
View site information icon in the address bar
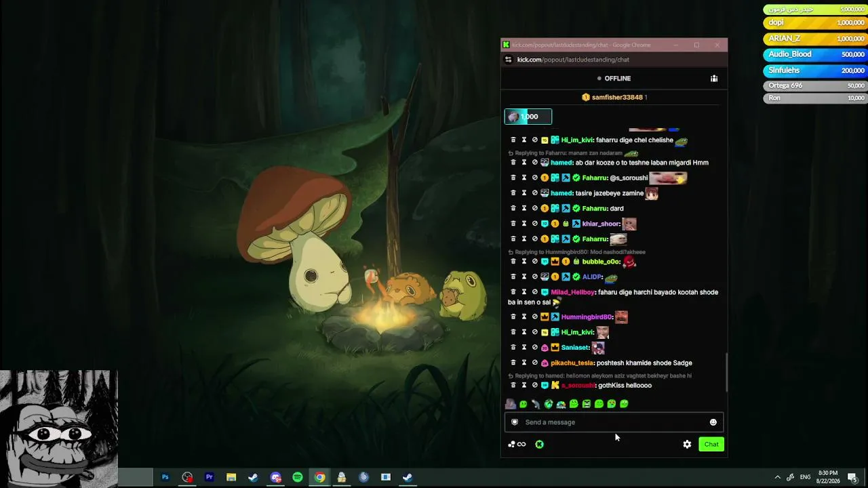click(508, 60)
